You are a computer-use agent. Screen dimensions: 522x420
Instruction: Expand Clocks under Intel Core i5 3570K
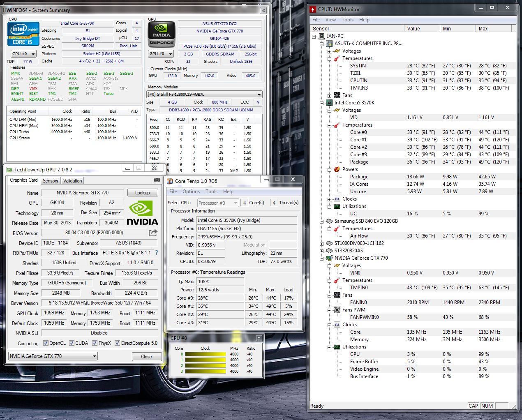[x=330, y=199]
